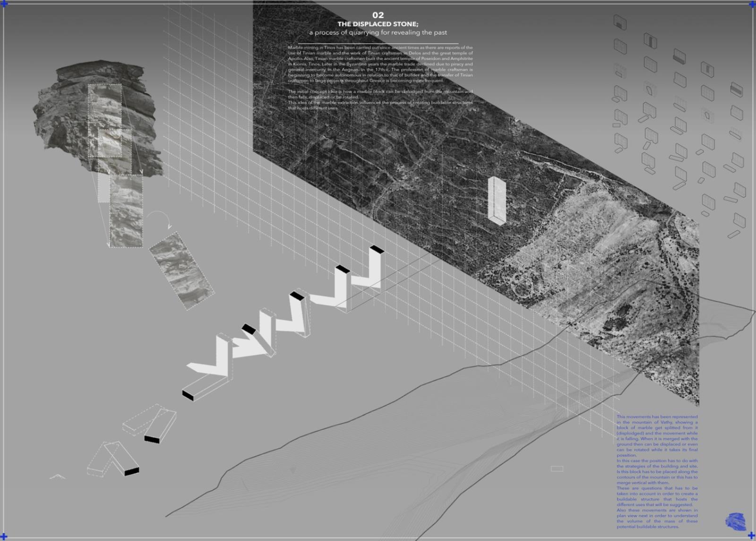
Task: Select the small outlined rectangle left of blue text
Action: (557, 469)
